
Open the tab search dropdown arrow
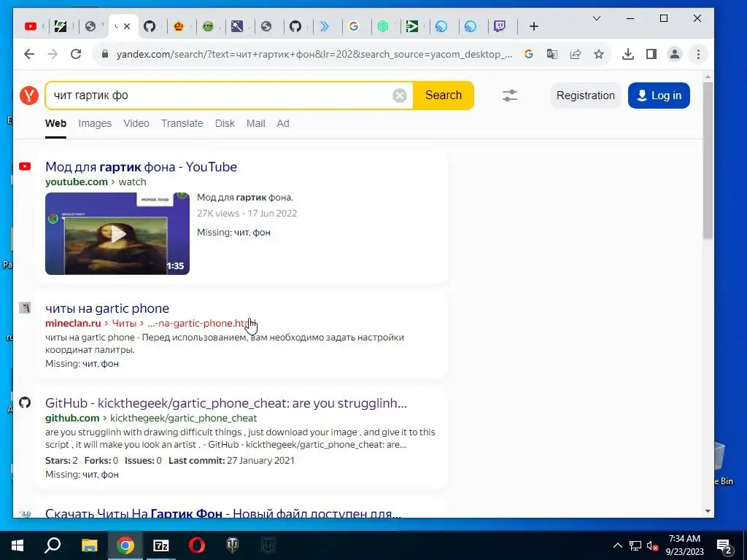tap(597, 18)
